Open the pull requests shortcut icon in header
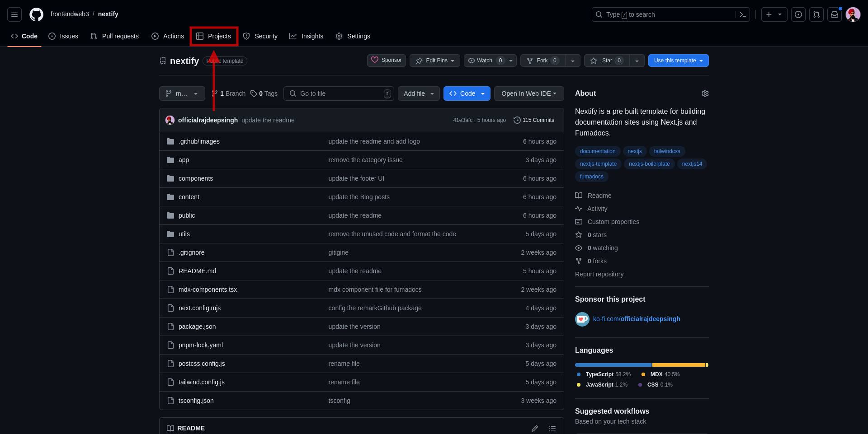 [816, 14]
